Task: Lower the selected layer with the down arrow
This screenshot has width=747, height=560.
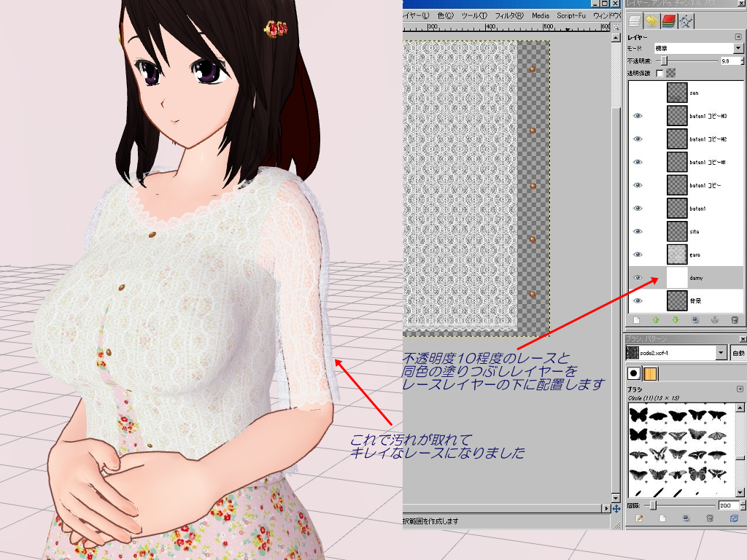Action: pyautogui.click(x=676, y=319)
